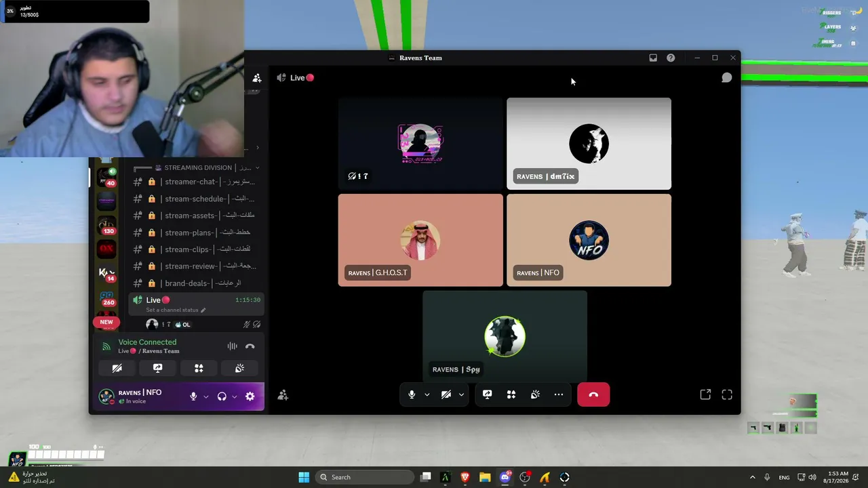
Task: Enter full screen call view
Action: [727, 394]
